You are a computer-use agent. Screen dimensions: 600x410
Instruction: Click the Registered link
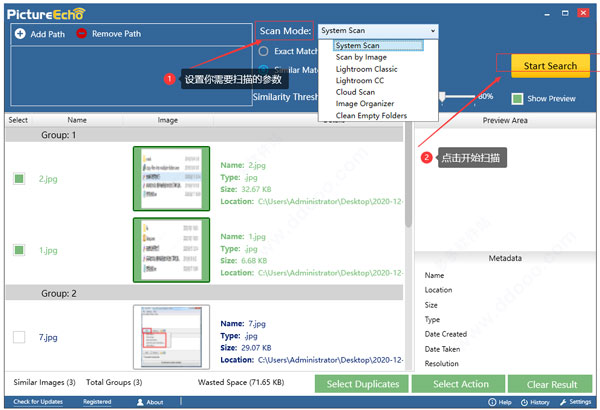(97, 402)
